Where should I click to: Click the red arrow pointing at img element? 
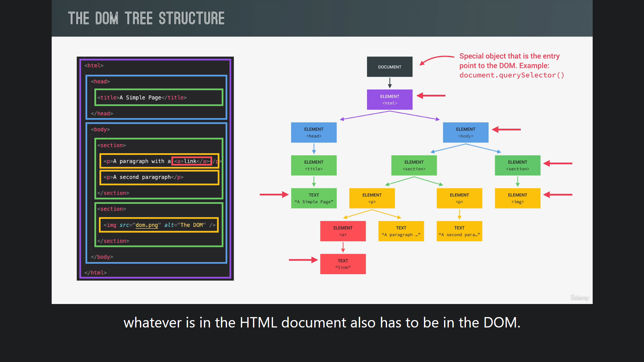tap(557, 195)
